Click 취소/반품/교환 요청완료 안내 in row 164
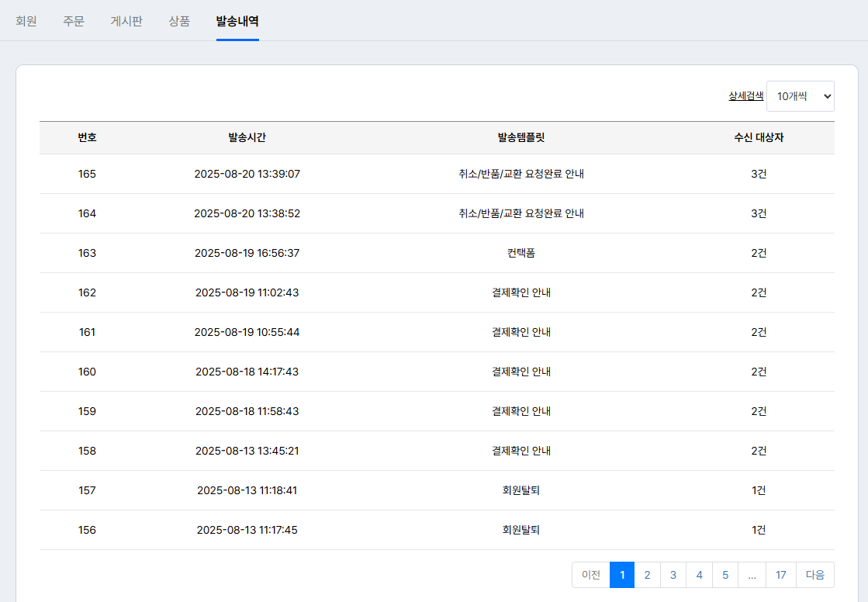Image resolution: width=868 pixels, height=602 pixels. coord(521,213)
